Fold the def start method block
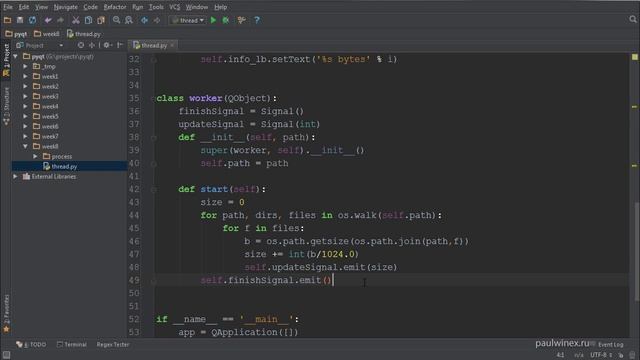The image size is (640, 360). point(153,189)
